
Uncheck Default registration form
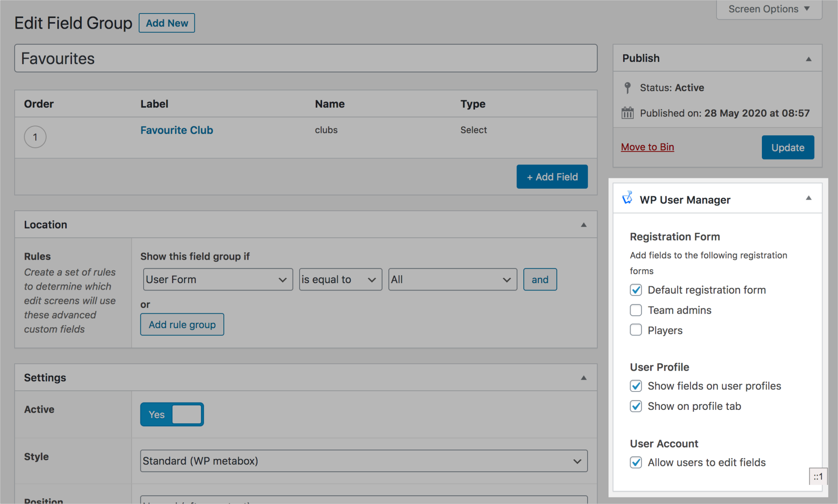(635, 290)
